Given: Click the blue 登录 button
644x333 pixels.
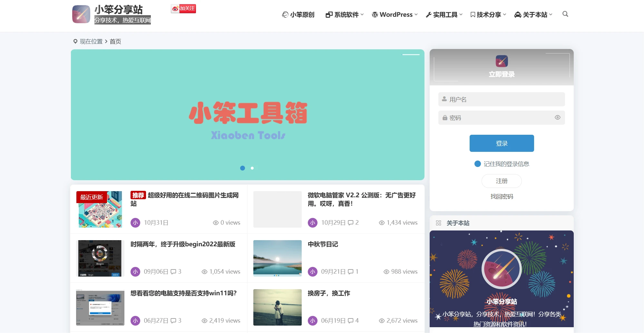Looking at the screenshot, I should (502, 143).
